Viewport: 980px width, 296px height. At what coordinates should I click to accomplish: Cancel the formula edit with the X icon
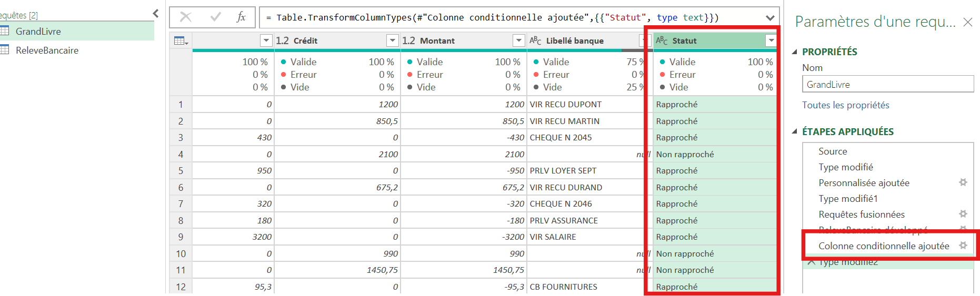click(186, 17)
